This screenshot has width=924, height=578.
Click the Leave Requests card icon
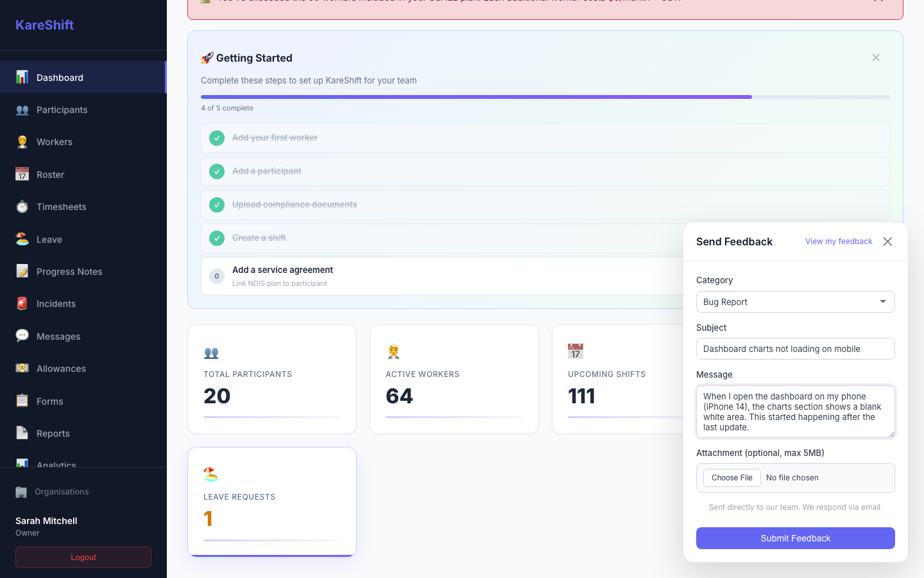point(211,475)
